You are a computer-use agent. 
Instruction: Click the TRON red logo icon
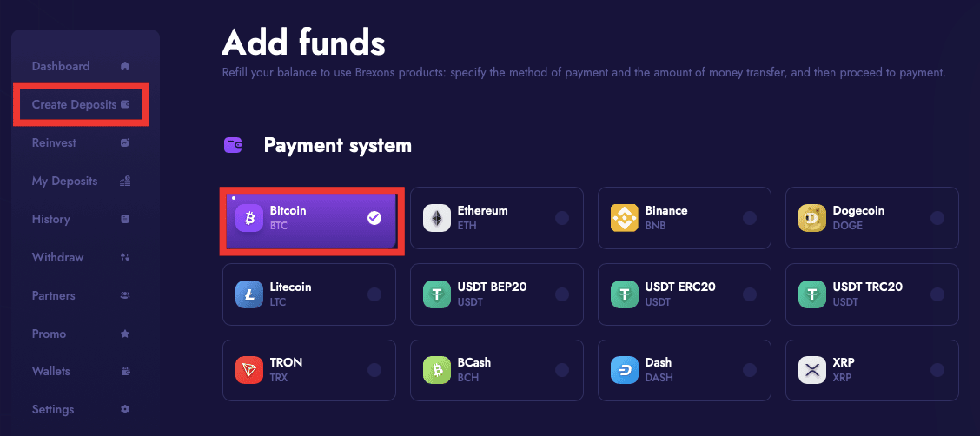point(249,370)
